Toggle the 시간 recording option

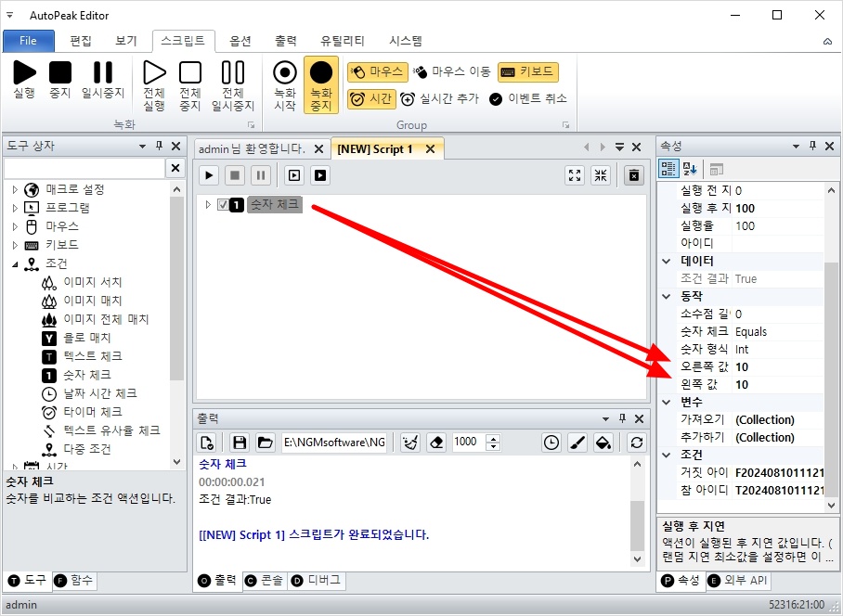[371, 99]
